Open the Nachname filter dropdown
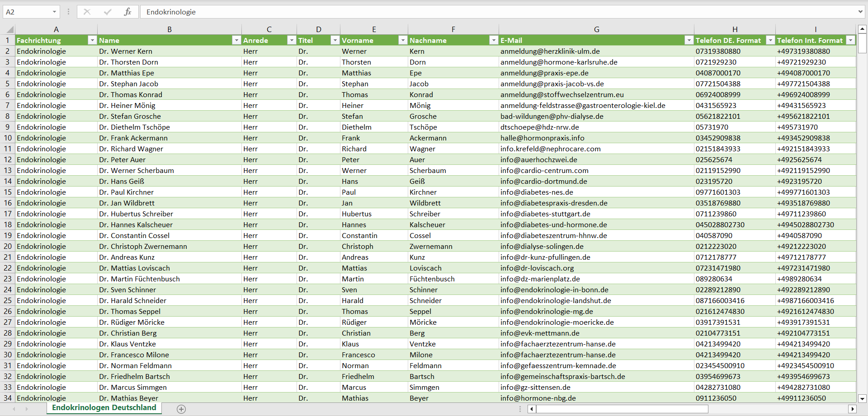Viewport: 868px width, 416px height. [494, 40]
